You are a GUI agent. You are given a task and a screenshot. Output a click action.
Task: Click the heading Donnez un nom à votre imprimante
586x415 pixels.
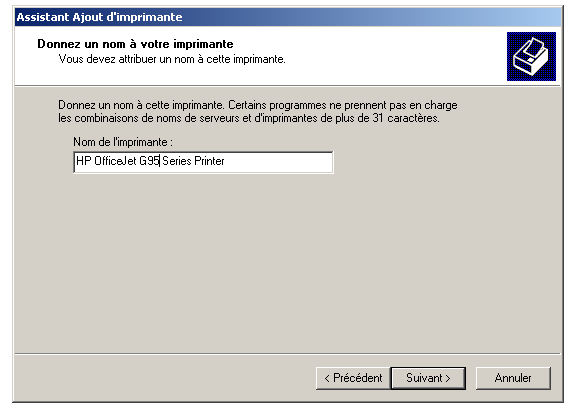pos(135,44)
